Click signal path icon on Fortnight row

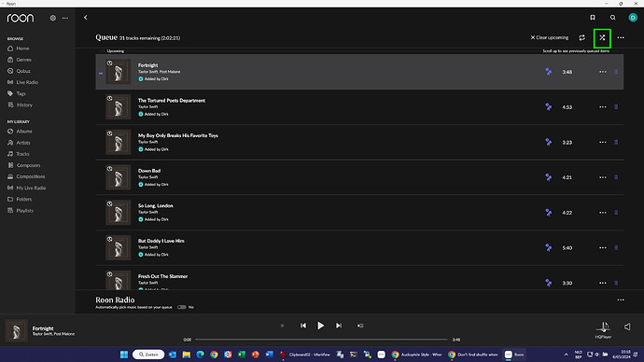(x=548, y=72)
